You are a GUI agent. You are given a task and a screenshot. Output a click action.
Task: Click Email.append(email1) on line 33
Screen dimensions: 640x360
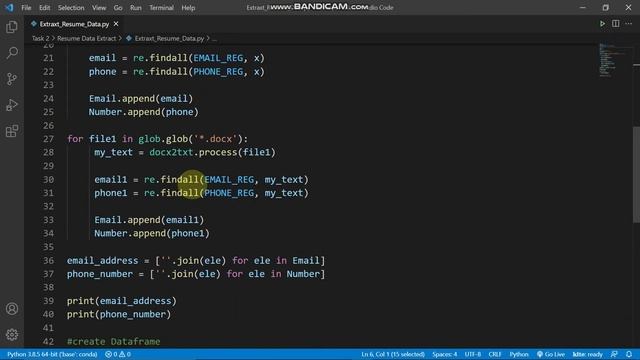[149, 220]
